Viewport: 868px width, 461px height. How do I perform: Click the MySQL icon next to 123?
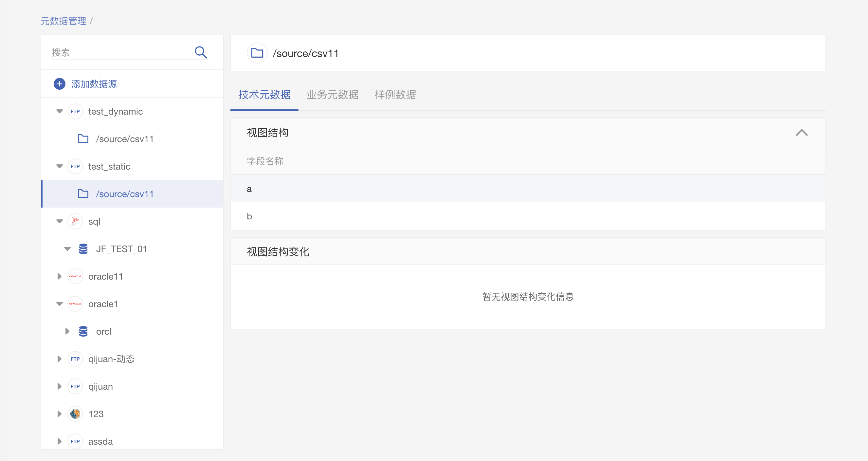tap(75, 414)
